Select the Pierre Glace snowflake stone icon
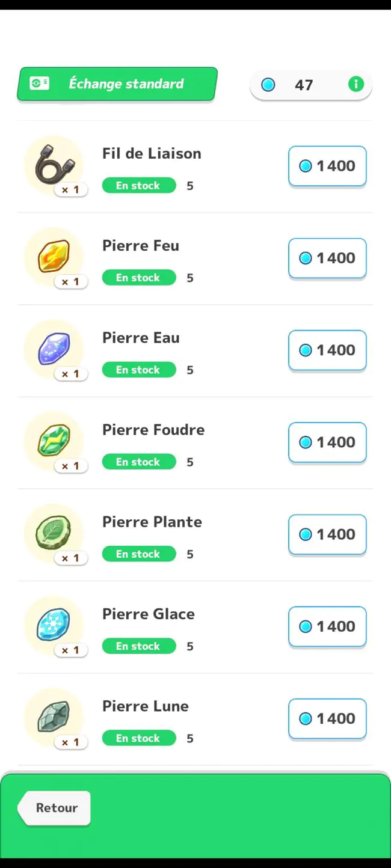The image size is (391, 868). pyautogui.click(x=54, y=625)
